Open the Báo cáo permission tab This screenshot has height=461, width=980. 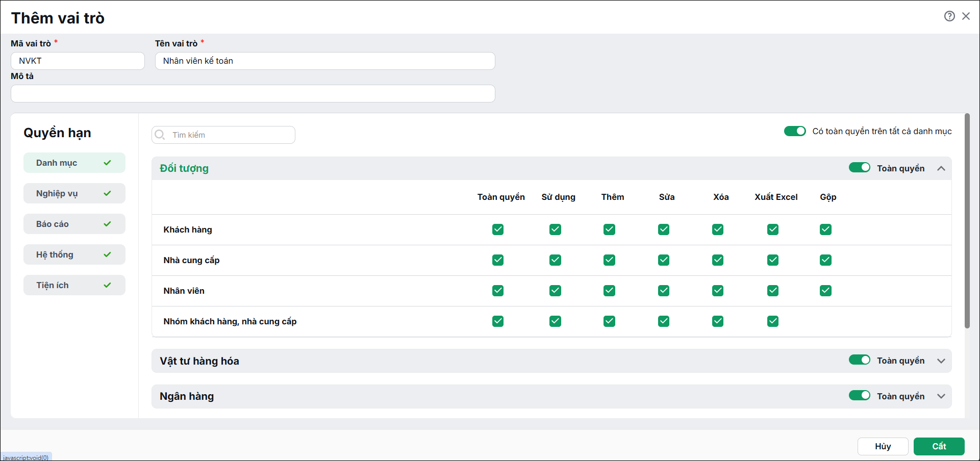click(74, 224)
